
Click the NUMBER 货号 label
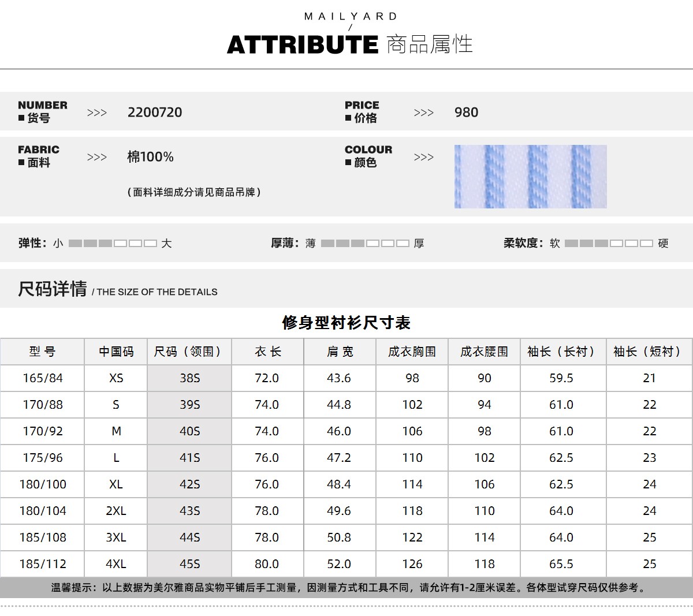(x=43, y=112)
